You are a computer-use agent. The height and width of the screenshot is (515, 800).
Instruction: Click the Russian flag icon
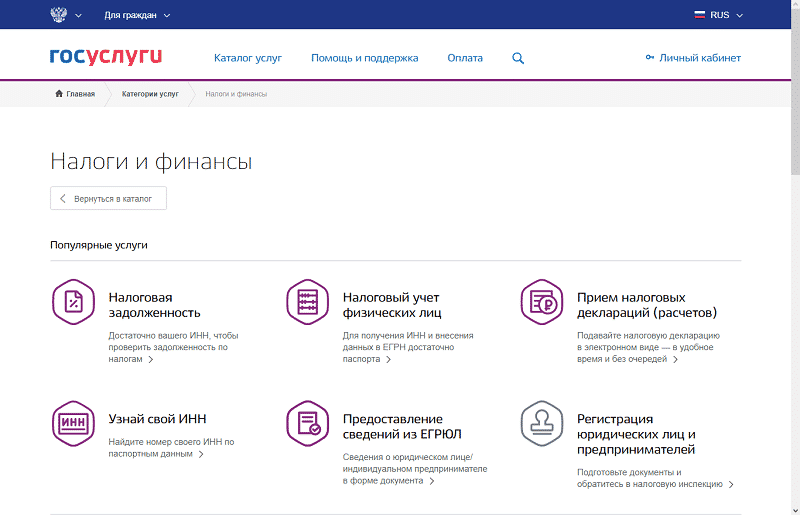[699, 15]
